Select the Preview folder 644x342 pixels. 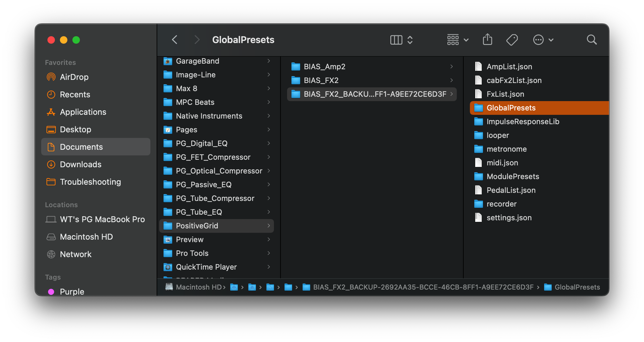(x=217, y=239)
